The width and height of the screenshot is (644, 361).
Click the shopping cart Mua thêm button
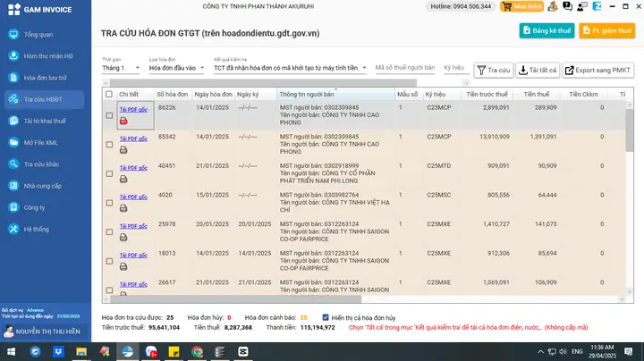tap(521, 6)
